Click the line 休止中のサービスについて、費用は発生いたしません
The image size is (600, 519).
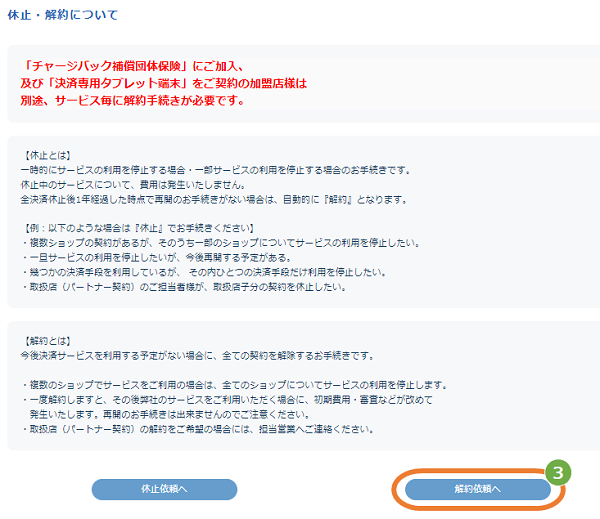coord(133,185)
